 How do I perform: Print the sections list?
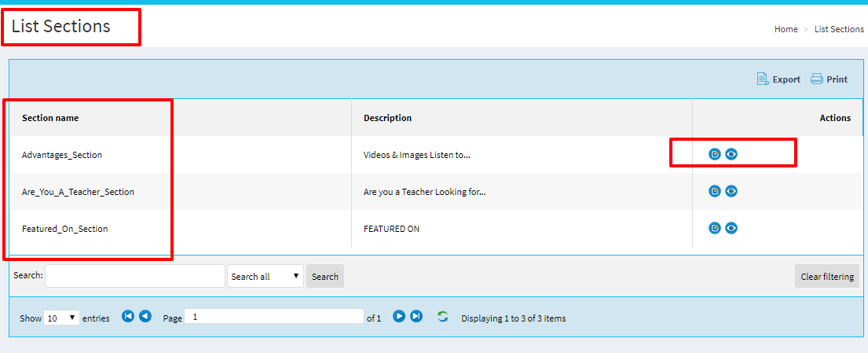(x=830, y=79)
